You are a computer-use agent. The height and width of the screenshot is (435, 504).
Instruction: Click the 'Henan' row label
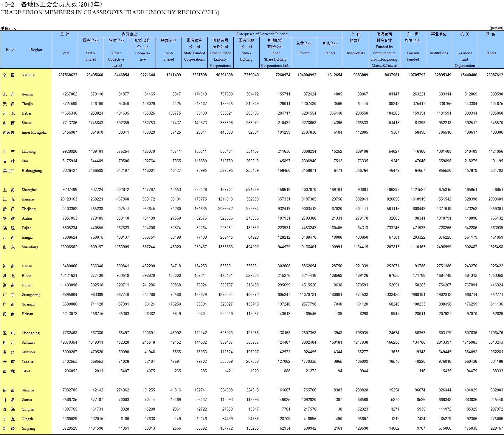27,266
